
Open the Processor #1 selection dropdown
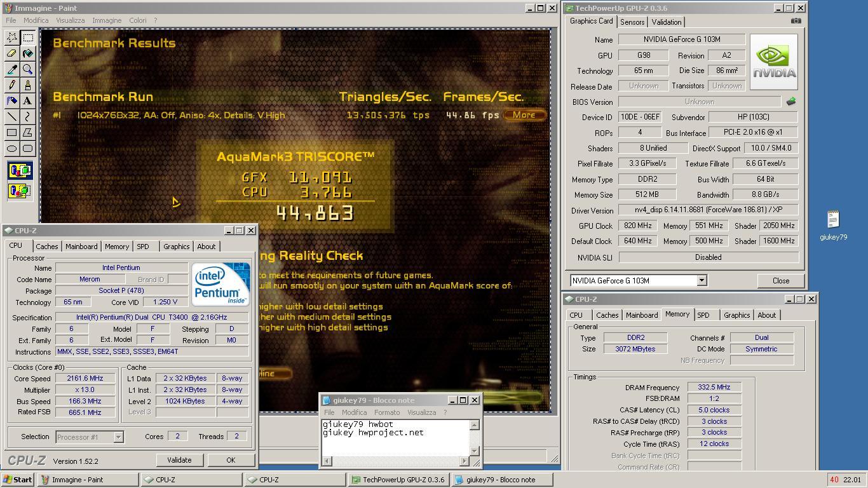pos(118,437)
